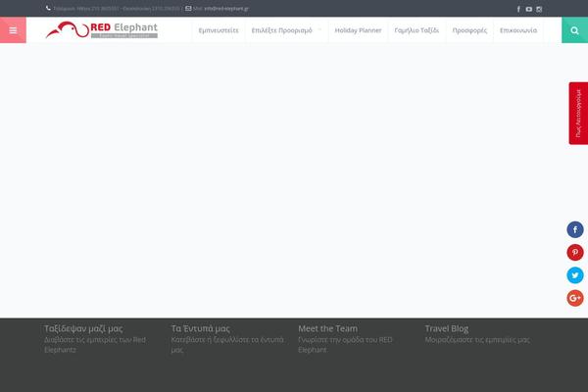Click text 'Διαβάστε τις εμπειρίες των Red Elephantz'
Screen dimensions: 588x392
click(95, 345)
